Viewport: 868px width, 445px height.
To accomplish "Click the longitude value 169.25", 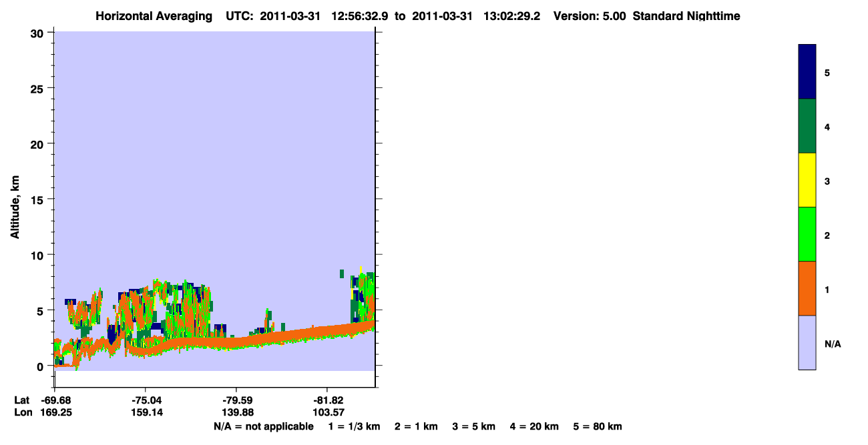I will [x=55, y=412].
